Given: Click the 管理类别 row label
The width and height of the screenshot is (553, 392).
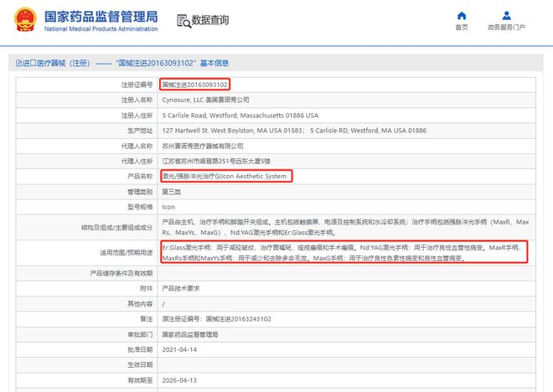Looking at the screenshot, I should coord(140,192).
